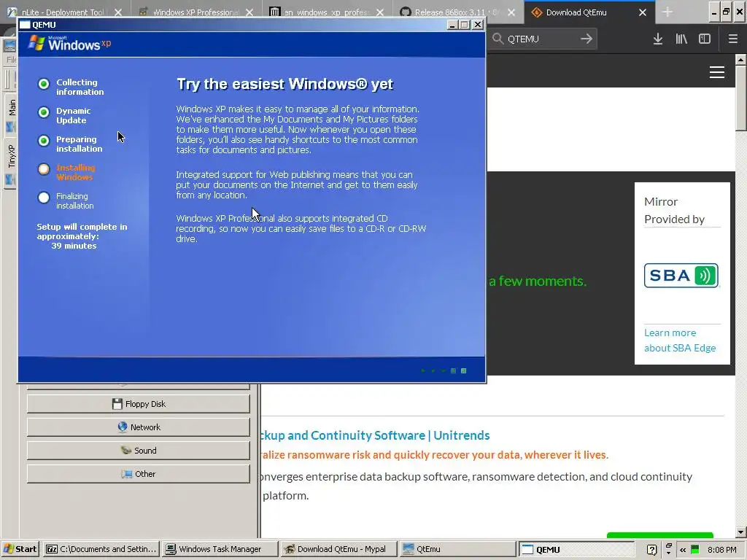This screenshot has width=747, height=560.
Task: Open the Start menu
Action: pyautogui.click(x=20, y=549)
